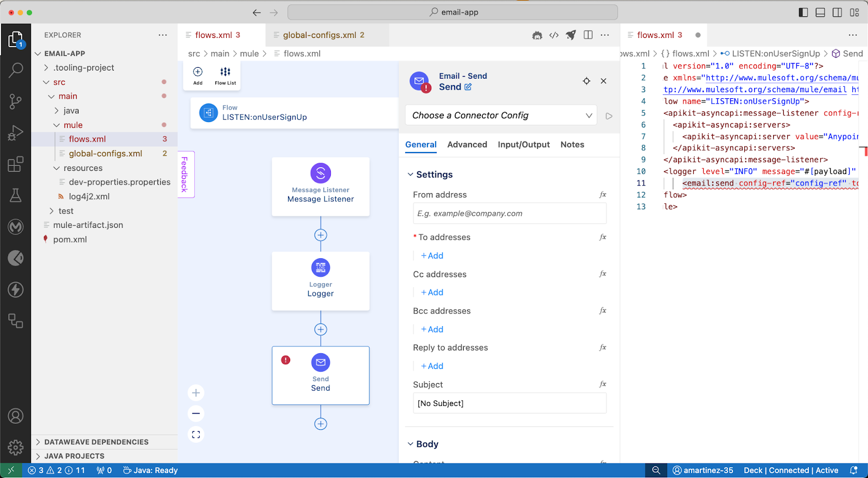Click the locate target icon in Send panel
This screenshot has width=868, height=478.
[586, 81]
